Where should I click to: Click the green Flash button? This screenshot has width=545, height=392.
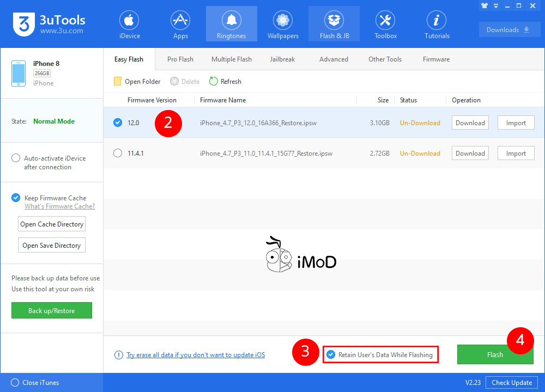tap(495, 354)
